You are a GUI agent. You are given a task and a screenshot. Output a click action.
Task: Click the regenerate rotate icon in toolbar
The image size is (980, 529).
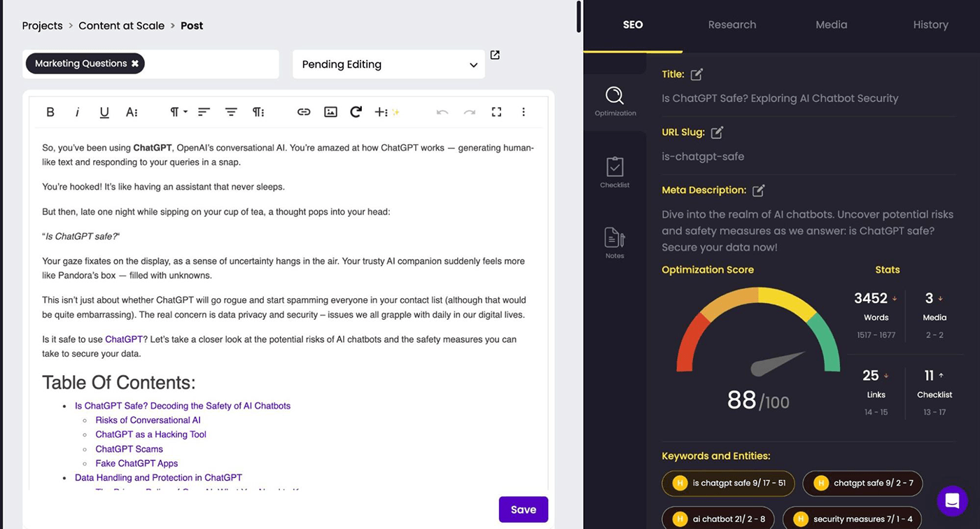[356, 112]
